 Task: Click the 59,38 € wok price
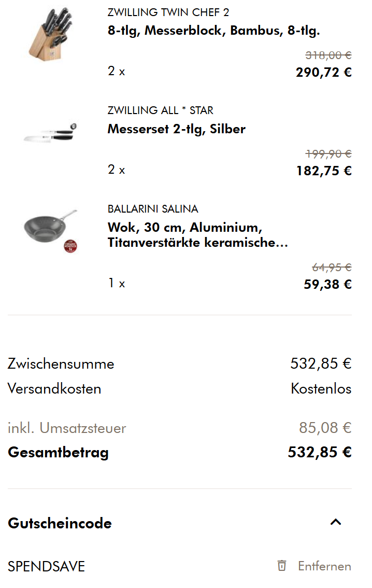coord(327,284)
